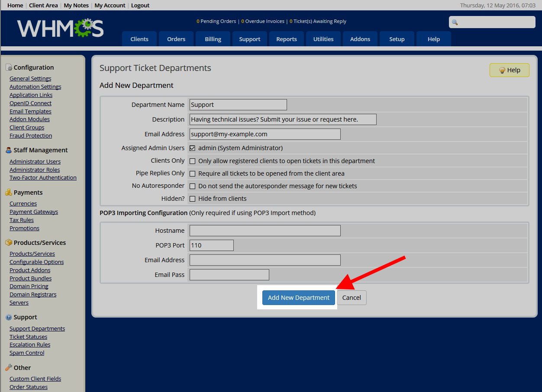Open Administrator Roles link

pyautogui.click(x=35, y=170)
